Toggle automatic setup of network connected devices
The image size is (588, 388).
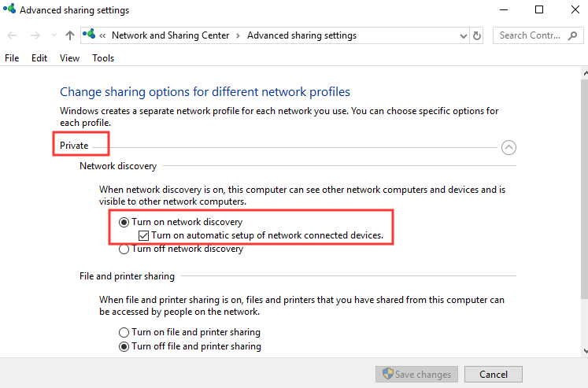(x=143, y=235)
